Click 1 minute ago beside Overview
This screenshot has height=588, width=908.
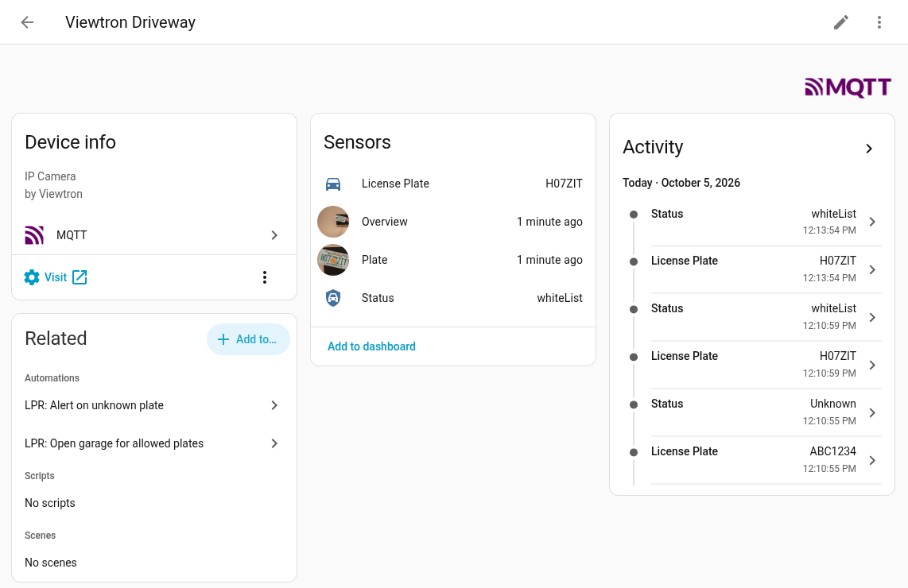click(x=549, y=222)
